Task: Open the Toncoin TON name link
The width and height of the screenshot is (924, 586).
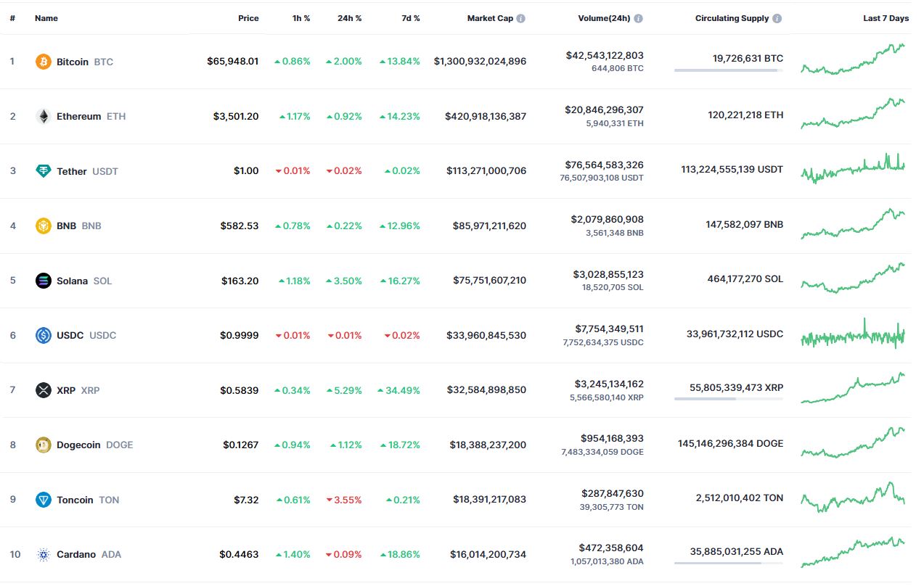Action: 88,500
